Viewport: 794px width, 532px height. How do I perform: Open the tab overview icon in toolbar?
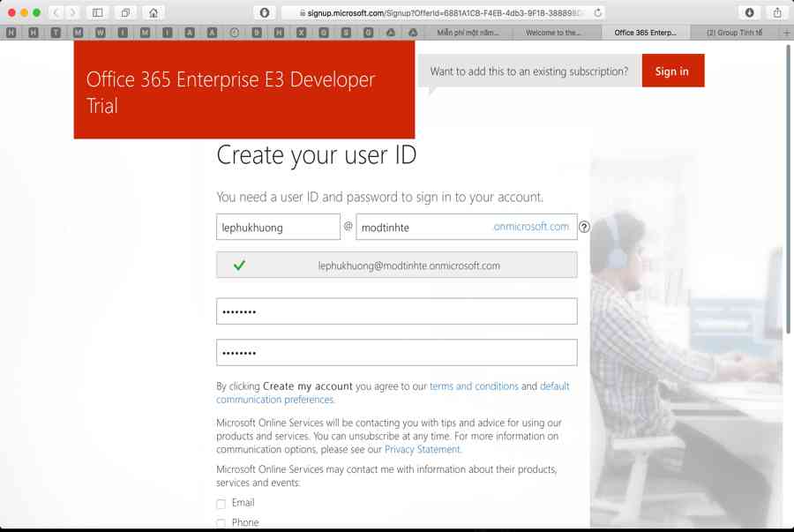(x=125, y=13)
